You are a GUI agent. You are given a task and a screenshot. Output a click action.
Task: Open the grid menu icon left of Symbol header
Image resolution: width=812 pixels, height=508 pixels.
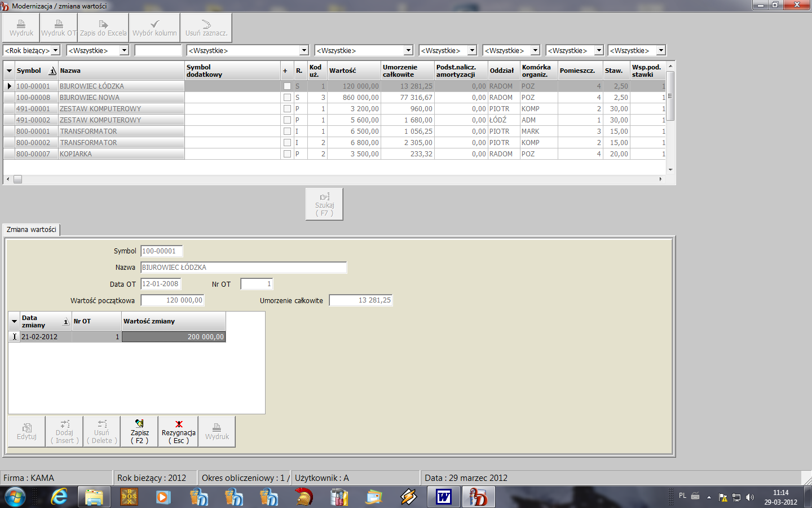[9, 71]
